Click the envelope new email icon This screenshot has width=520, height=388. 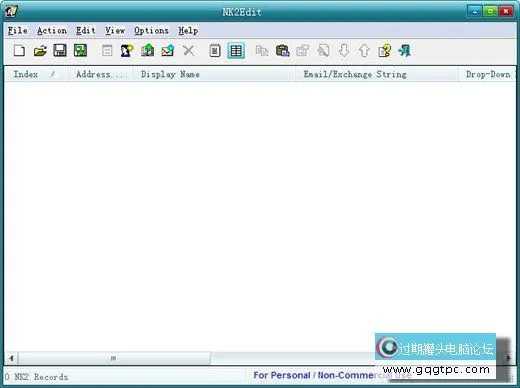168,51
